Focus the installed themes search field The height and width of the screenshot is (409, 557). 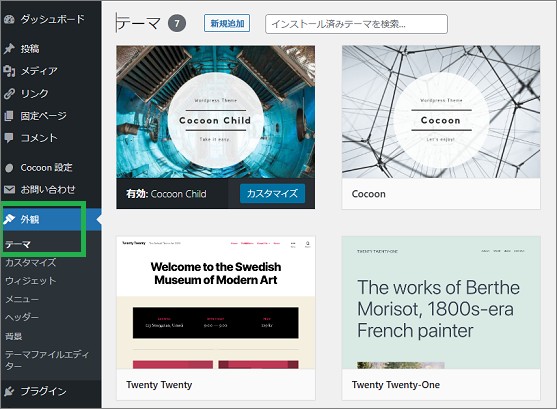click(356, 24)
